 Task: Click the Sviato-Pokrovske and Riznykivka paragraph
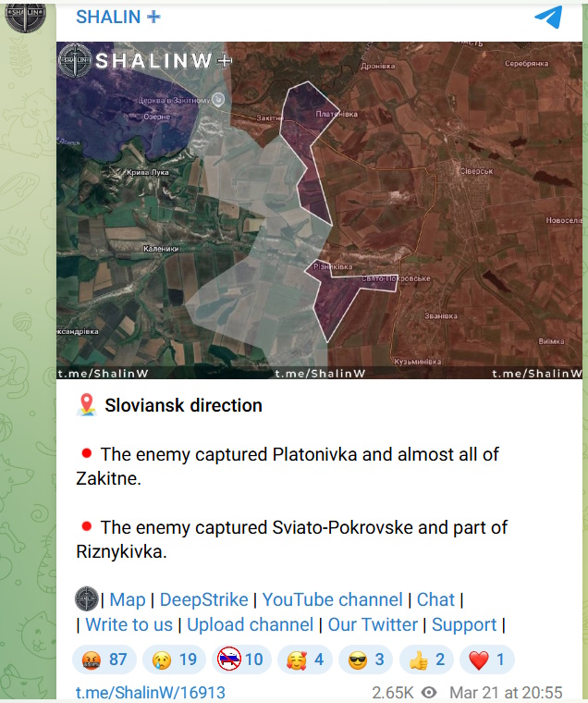click(x=292, y=539)
